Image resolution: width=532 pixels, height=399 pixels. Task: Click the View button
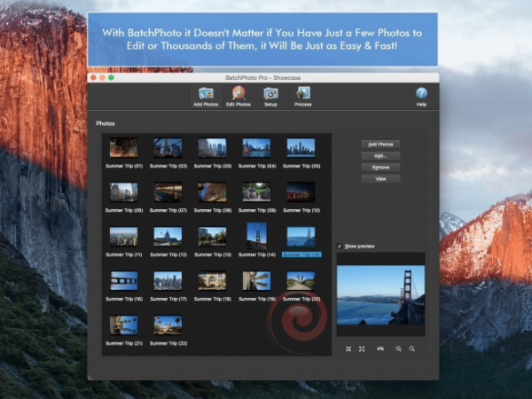[380, 179]
